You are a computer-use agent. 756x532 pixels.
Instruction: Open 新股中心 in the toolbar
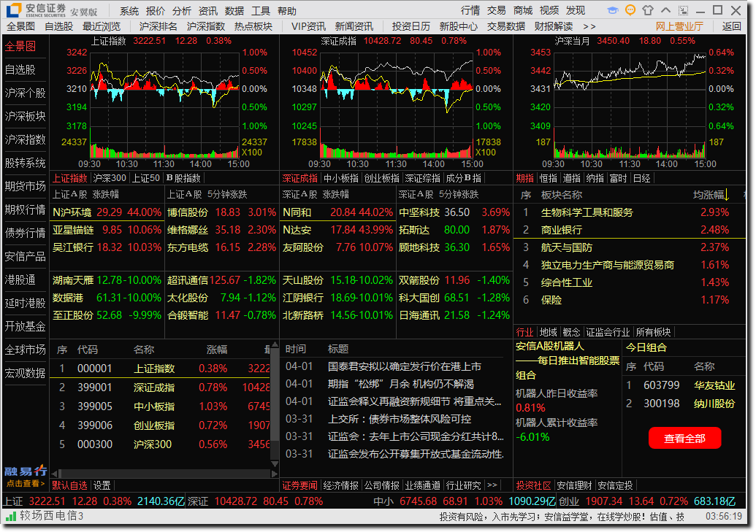click(459, 26)
